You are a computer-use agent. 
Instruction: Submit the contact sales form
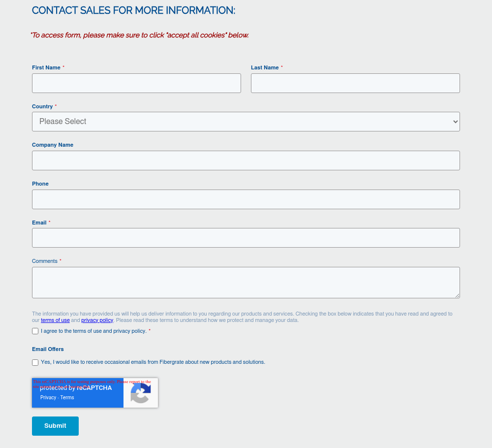[55, 426]
